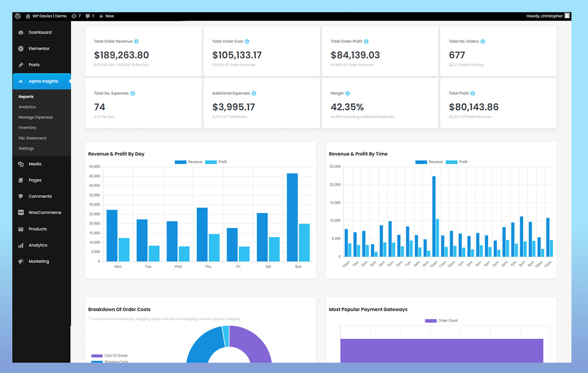Viewport: 588px width, 373px height.
Task: Toggle Revenue legend in By Time chart
Action: tap(429, 162)
